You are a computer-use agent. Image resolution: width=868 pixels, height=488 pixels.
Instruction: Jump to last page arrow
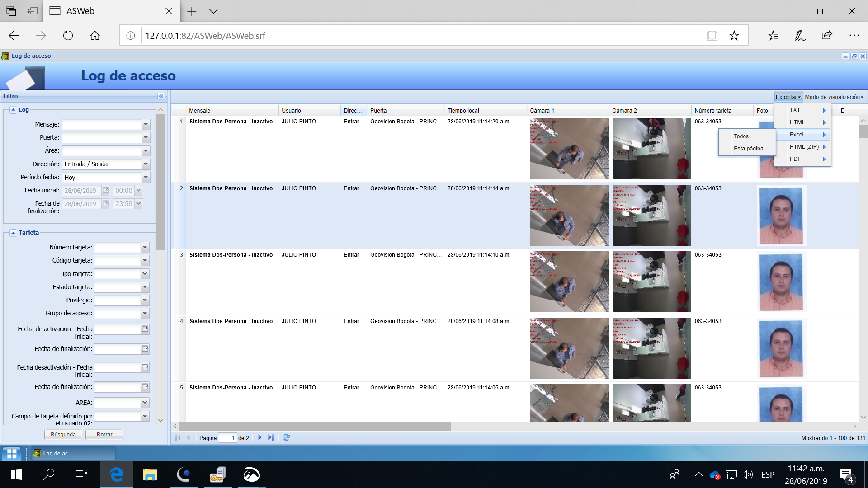(270, 437)
